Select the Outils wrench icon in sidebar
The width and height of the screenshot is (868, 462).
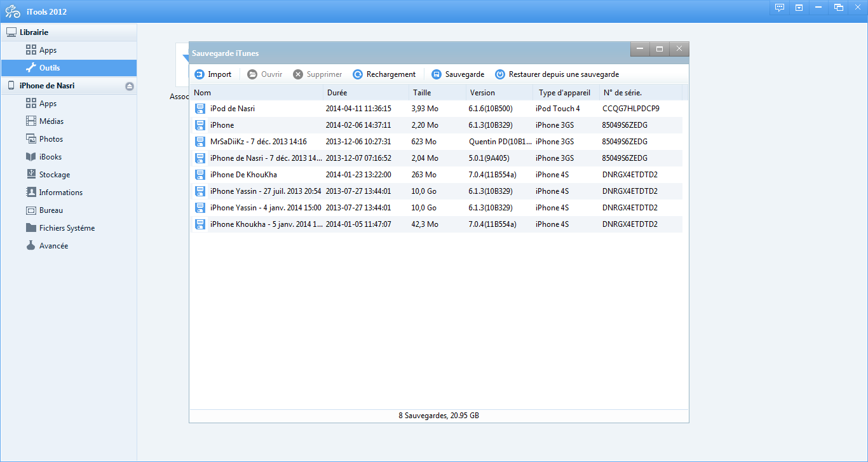[x=31, y=68]
